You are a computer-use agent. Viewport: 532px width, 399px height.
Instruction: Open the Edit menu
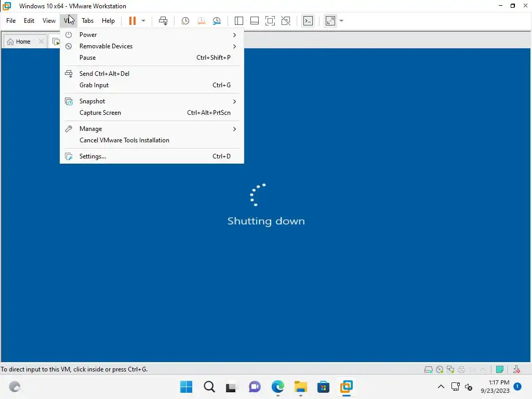click(x=29, y=21)
